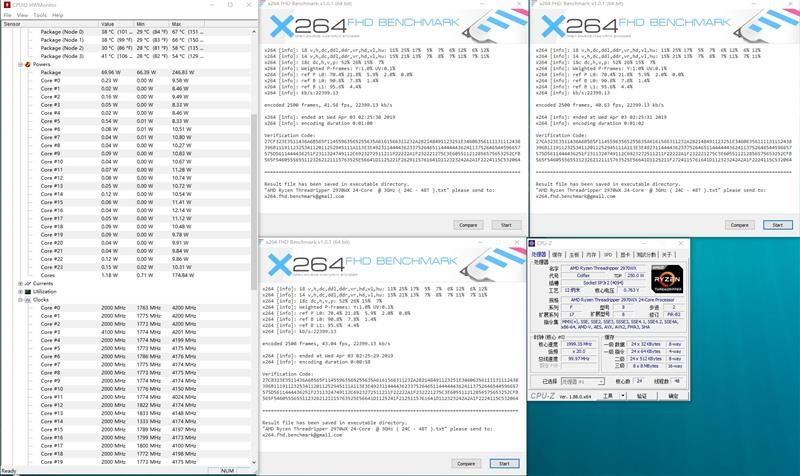Switch to the 内存 tab in CPU-Z
The height and width of the screenshot is (476, 800).
click(x=591, y=254)
